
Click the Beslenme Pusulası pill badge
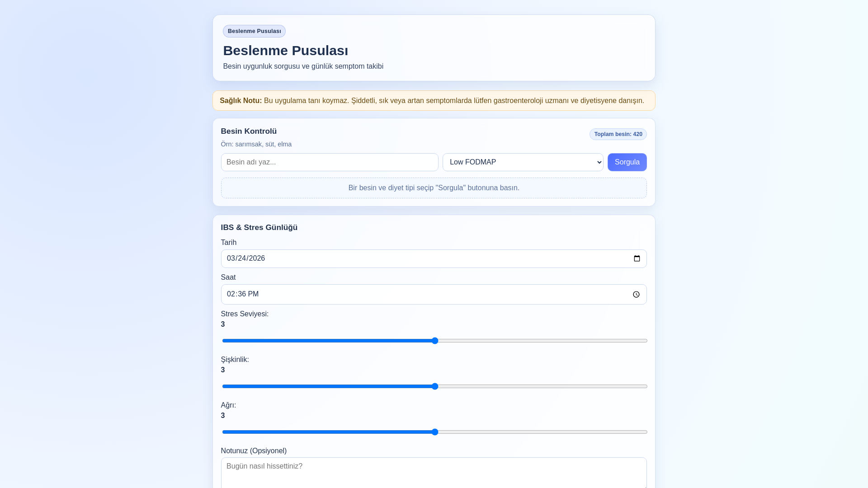[x=254, y=31]
